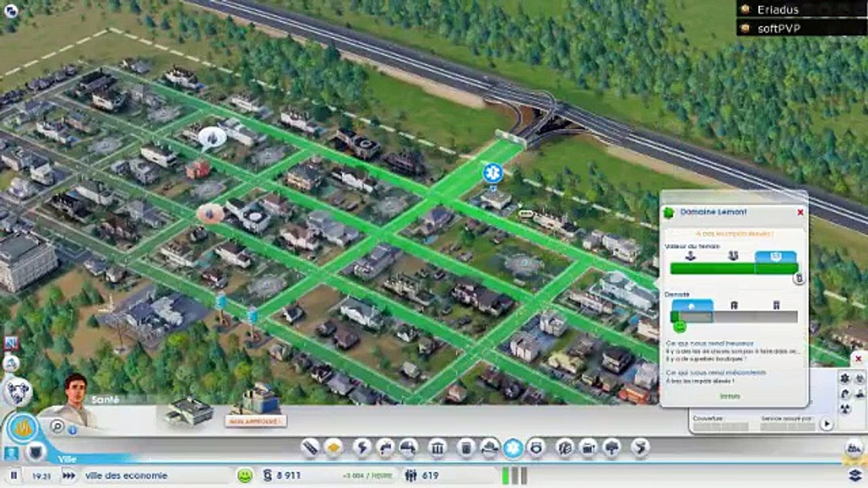Click the green house icon in Domaine Lemont
Screen dimensions: 868x488
669,213
